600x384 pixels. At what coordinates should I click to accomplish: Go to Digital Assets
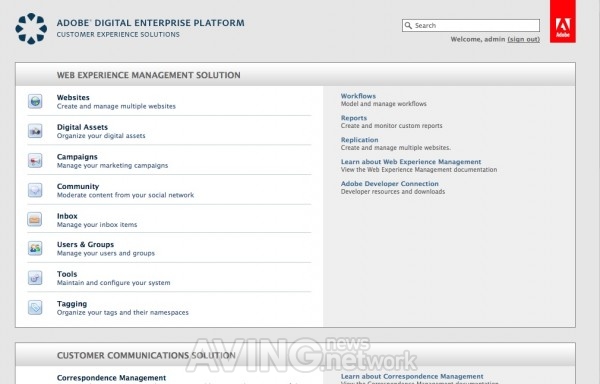(82, 127)
